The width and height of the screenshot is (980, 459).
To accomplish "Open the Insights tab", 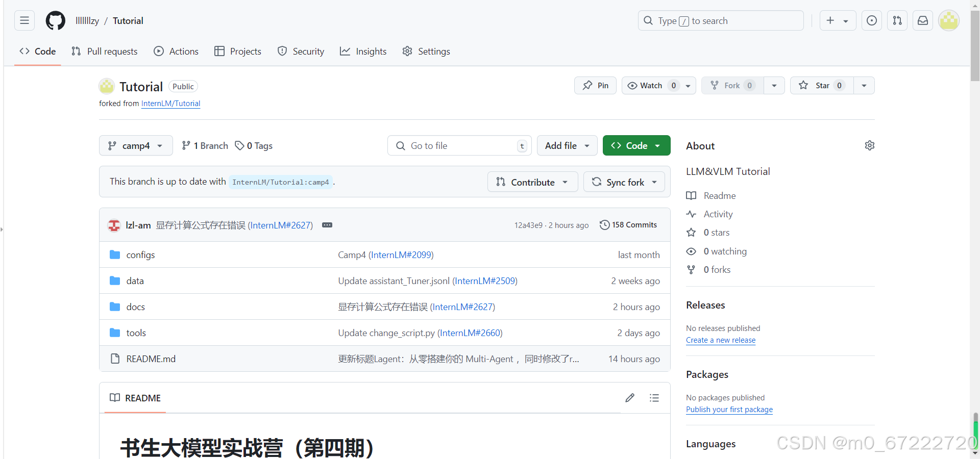I will coord(363,51).
